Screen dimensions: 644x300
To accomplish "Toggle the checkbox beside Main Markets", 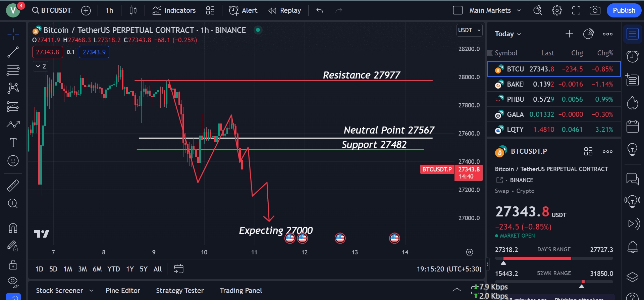I will (458, 10).
